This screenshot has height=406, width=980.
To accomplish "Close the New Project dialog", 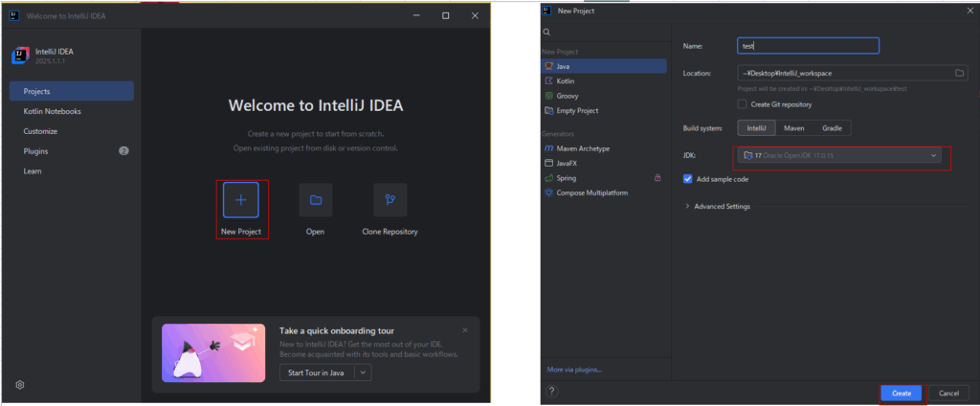I will tap(970, 11).
